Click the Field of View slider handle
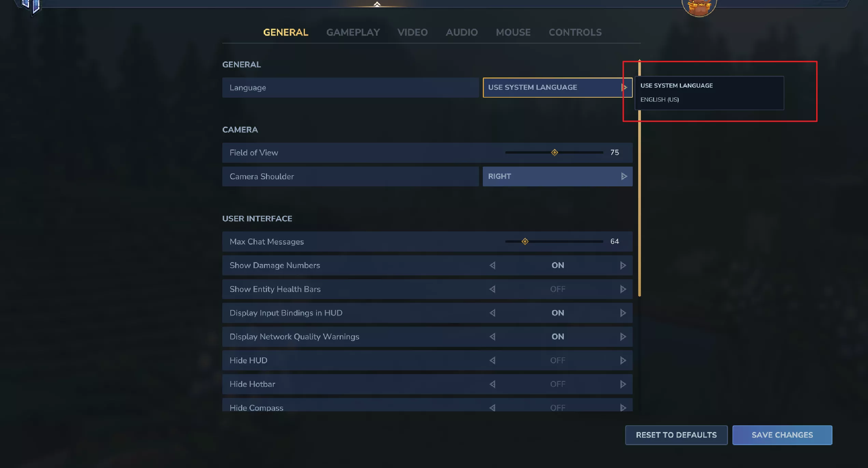868x468 pixels. tap(554, 152)
